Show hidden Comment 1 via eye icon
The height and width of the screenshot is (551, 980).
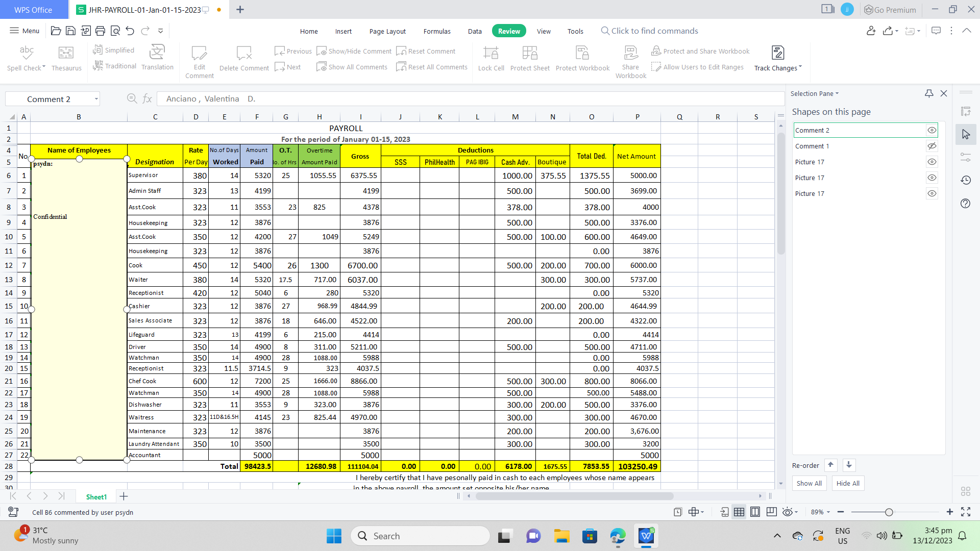coord(932,146)
